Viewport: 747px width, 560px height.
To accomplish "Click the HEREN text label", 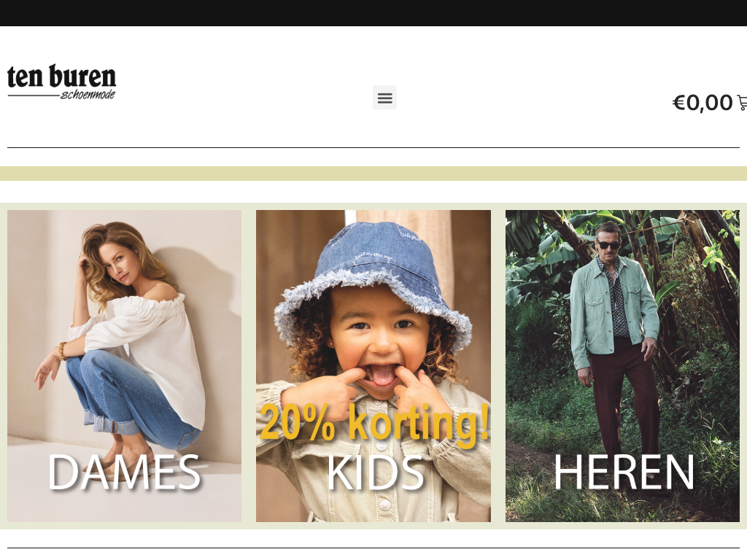I will 624,472.
